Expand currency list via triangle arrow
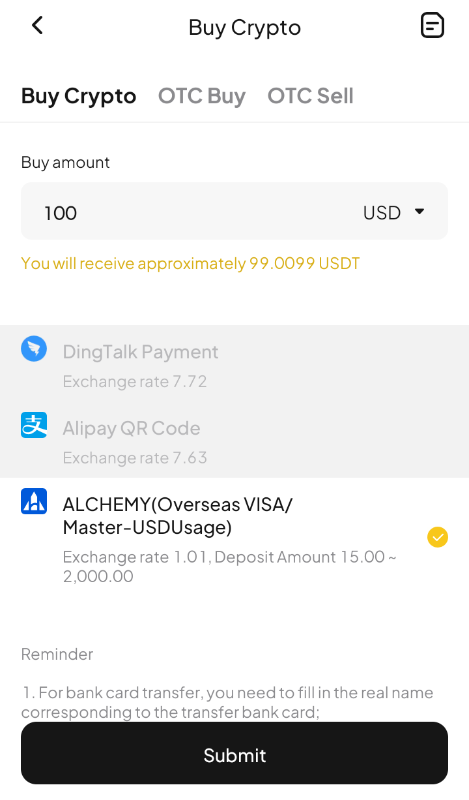 (x=419, y=211)
